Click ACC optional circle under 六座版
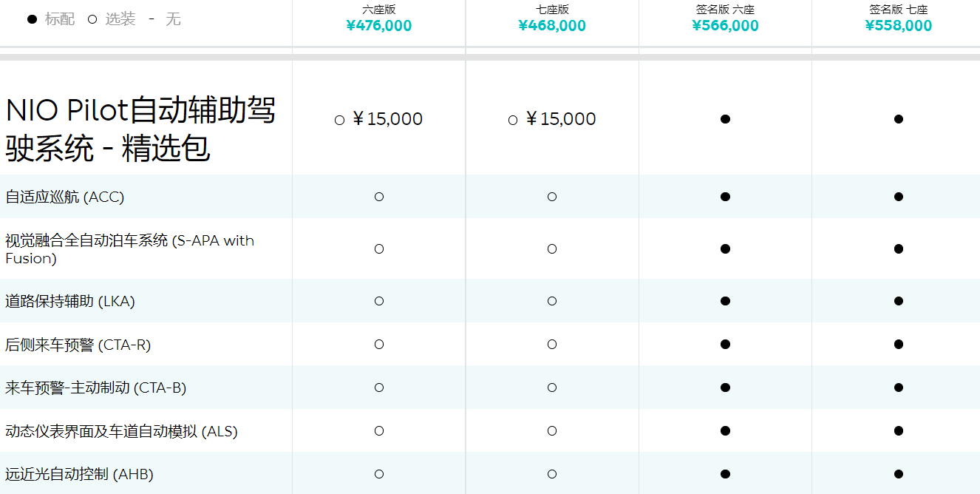The image size is (980, 494). click(379, 197)
